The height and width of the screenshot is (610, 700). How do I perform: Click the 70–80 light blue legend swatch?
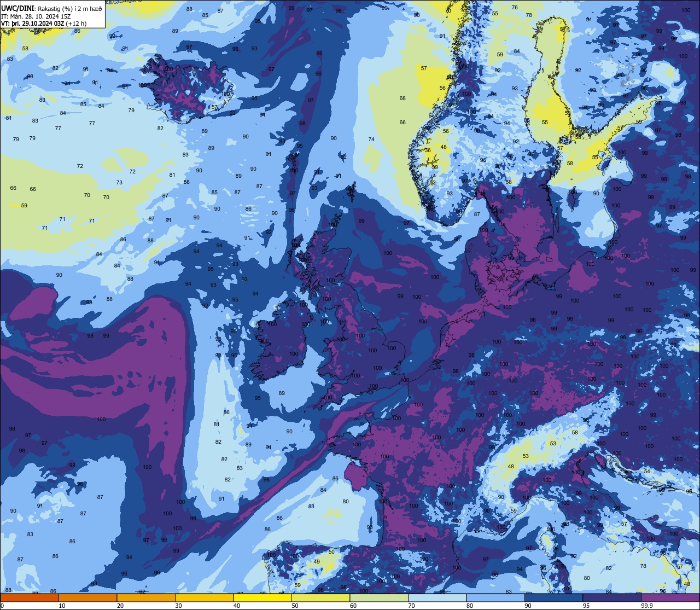(437, 597)
